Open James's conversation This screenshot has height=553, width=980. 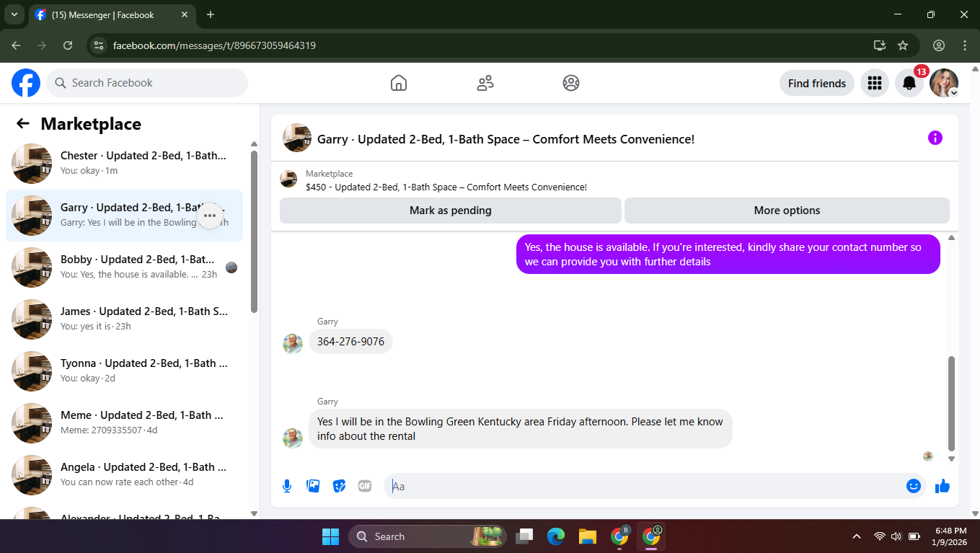point(124,319)
